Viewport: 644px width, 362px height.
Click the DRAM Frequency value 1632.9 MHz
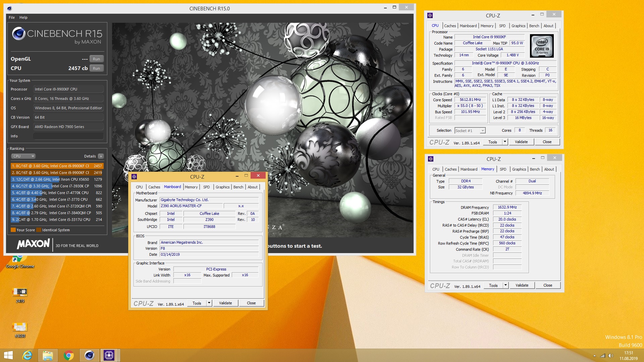(x=507, y=207)
